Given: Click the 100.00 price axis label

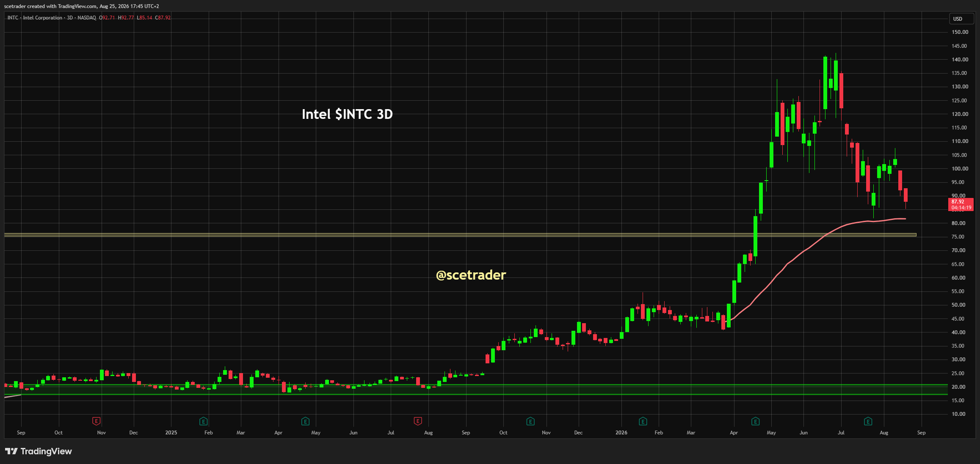Looking at the screenshot, I should click(x=960, y=169).
